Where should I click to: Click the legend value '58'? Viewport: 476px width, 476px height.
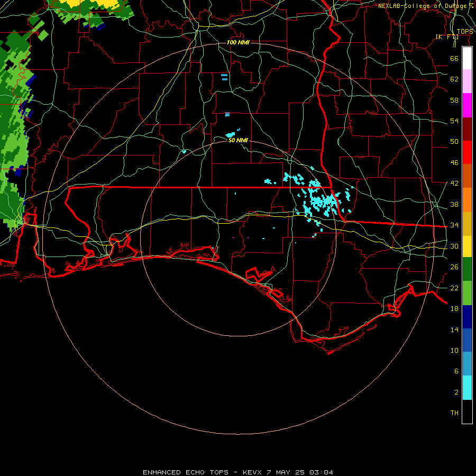454,100
